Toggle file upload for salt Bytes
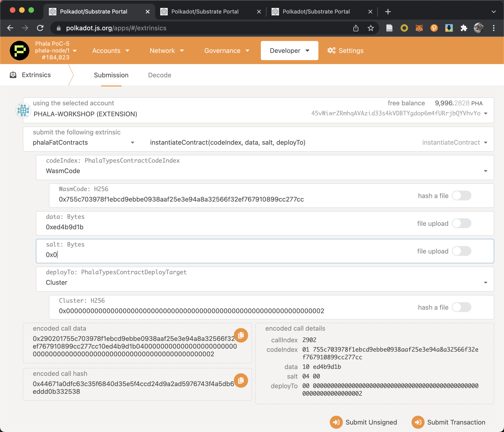504x432 pixels. 461,251
